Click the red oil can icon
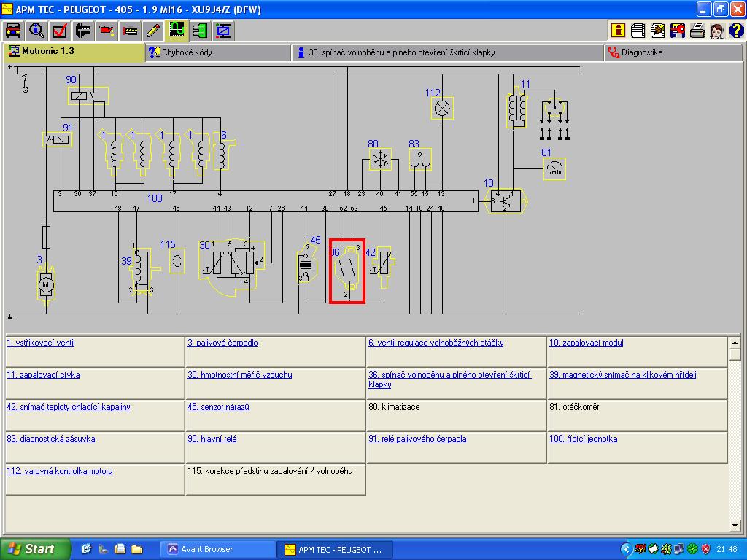The image size is (747, 560). click(x=107, y=31)
